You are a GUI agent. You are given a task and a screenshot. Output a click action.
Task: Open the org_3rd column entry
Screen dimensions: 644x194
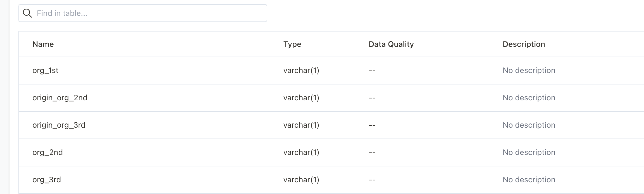pos(47,180)
